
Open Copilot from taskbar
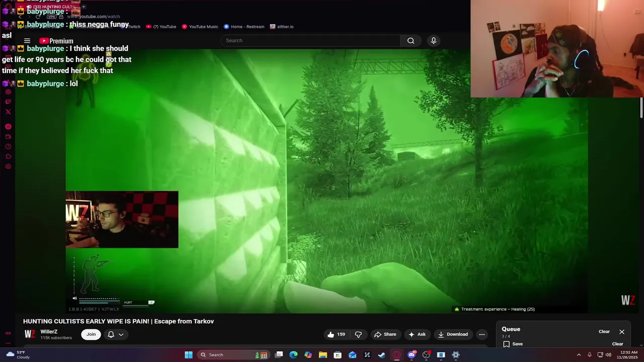click(308, 355)
